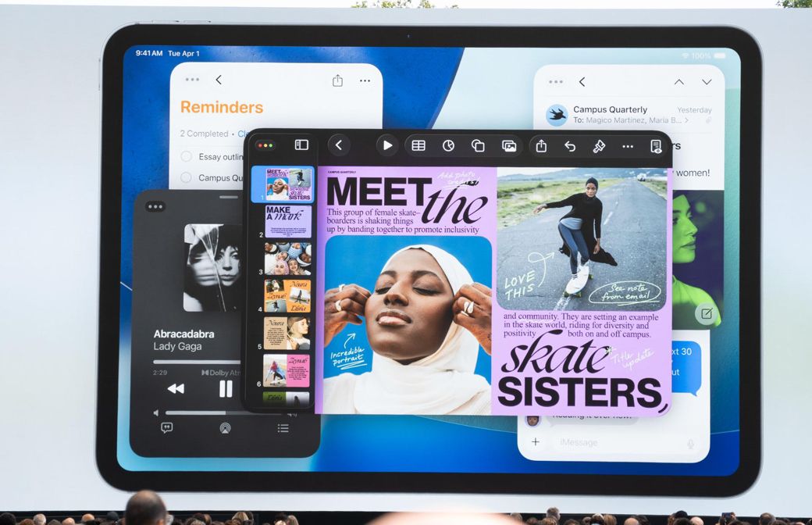Play the Keynote slideshow
The height and width of the screenshot is (525, 812).
click(386, 145)
